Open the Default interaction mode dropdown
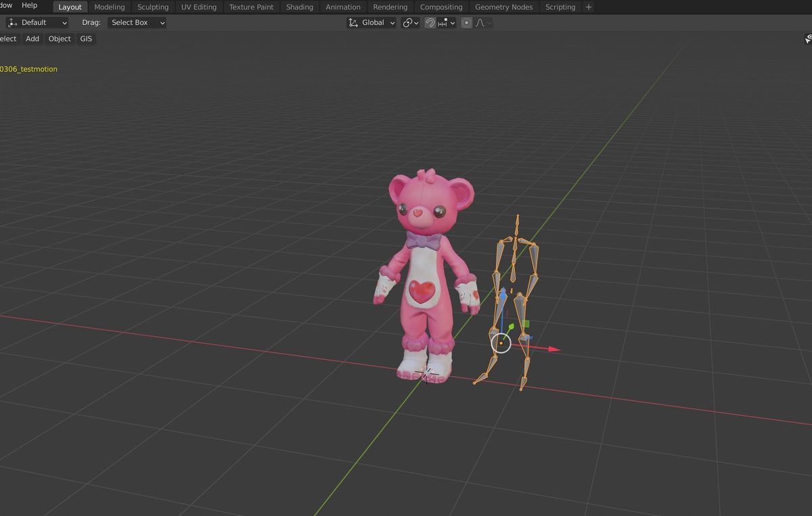Screen dimensions: 812x516 pos(37,22)
